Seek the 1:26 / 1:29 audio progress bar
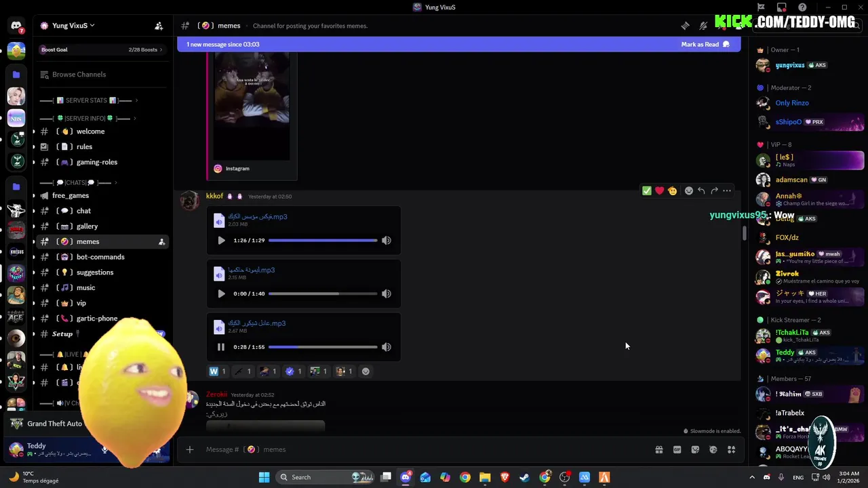This screenshot has height=488, width=868. pyautogui.click(x=323, y=241)
